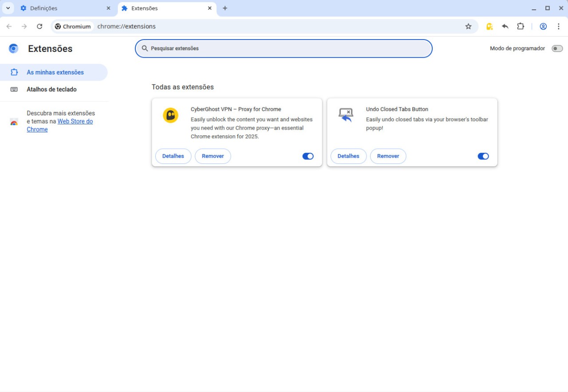The image size is (568, 392).
Task: Open Detalhes for CyberGhost VPN
Action: click(x=173, y=156)
